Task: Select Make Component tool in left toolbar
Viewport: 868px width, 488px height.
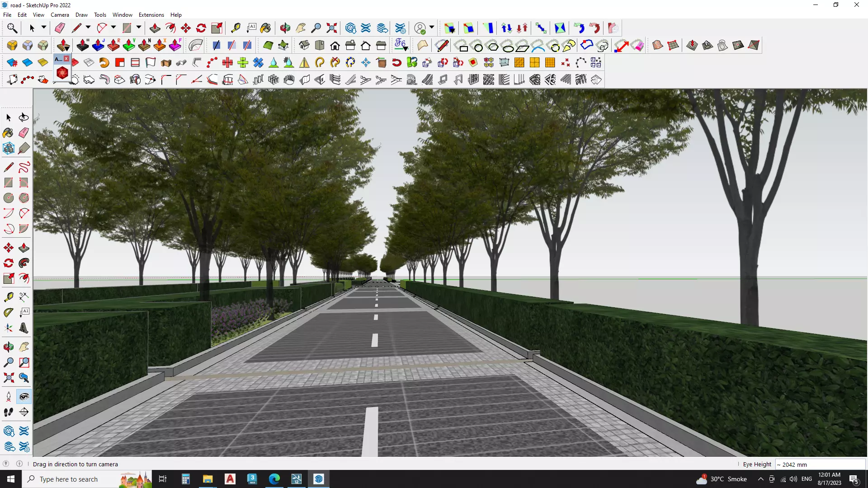Action: [9, 148]
